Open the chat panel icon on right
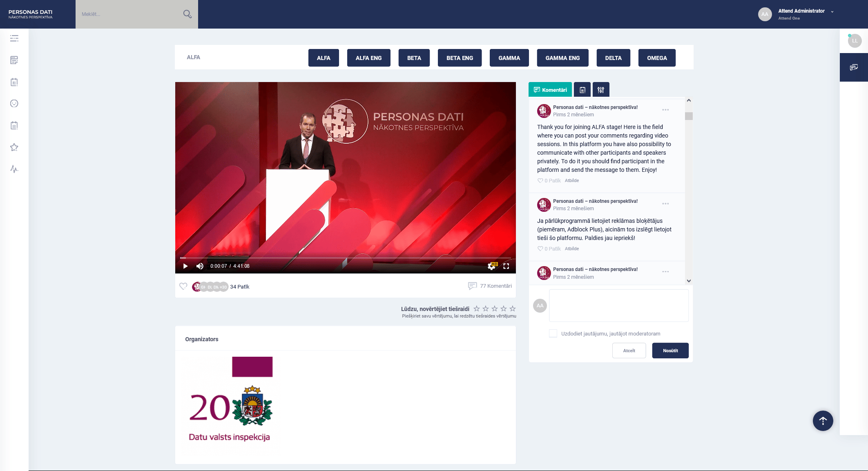Viewport: 868px width, 471px height. [854, 67]
